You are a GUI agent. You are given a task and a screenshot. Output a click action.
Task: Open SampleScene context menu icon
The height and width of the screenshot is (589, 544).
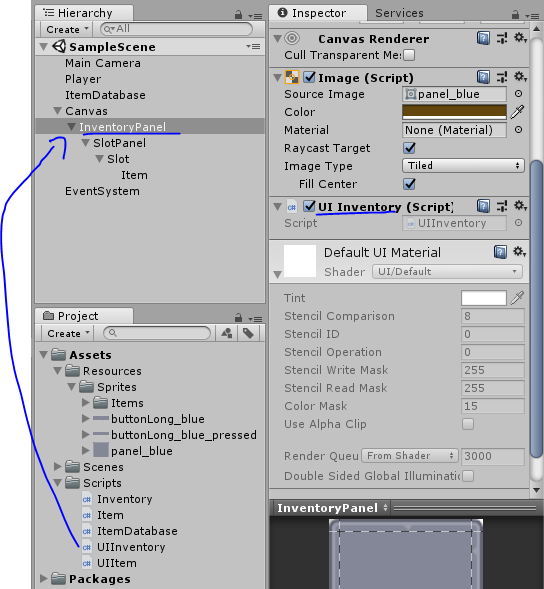254,47
